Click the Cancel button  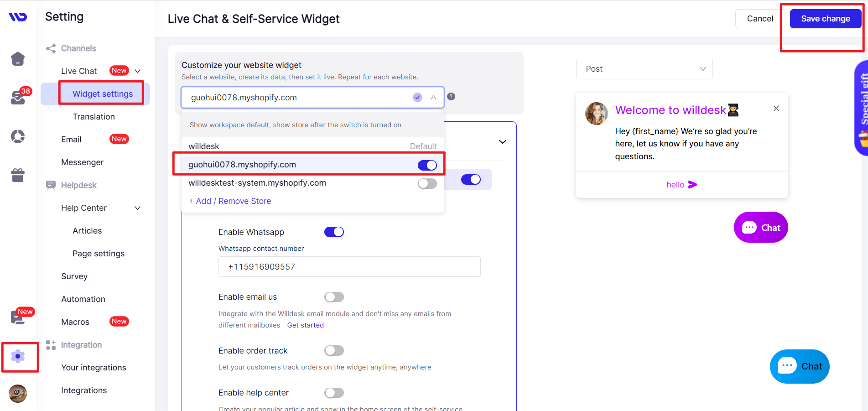tap(760, 19)
